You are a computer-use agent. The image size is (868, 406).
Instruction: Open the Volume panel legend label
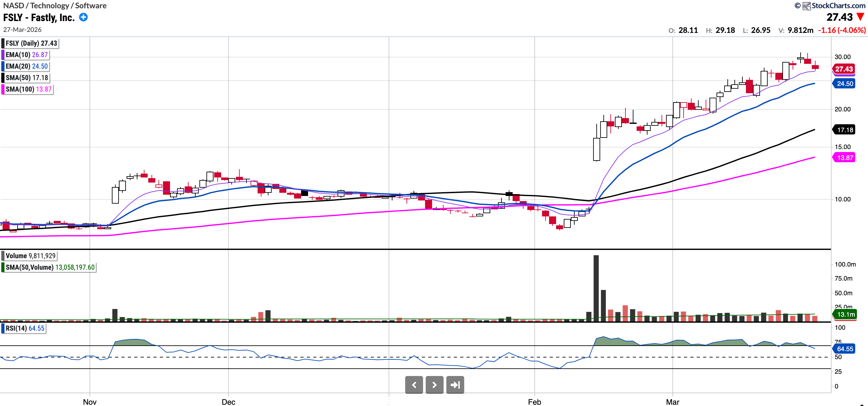point(30,256)
